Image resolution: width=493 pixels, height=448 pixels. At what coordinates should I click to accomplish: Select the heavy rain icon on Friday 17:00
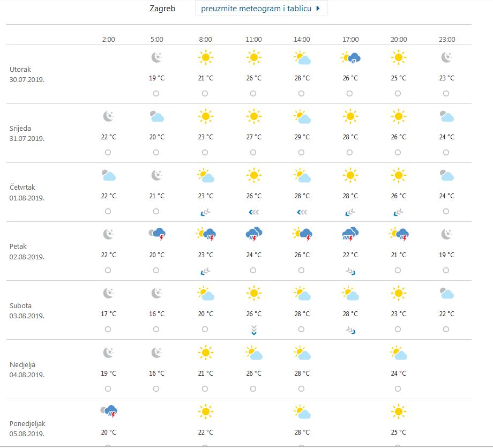350,234
